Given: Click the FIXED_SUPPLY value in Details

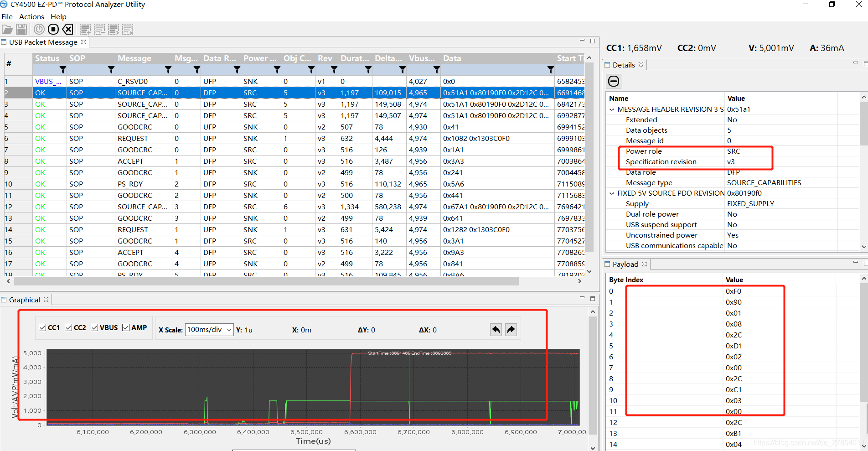Looking at the screenshot, I should coord(750,204).
